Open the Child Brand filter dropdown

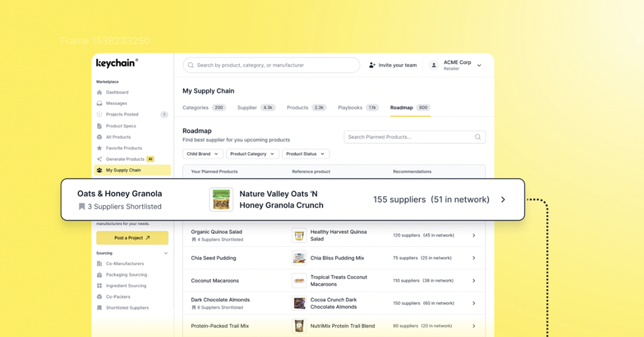tap(202, 154)
